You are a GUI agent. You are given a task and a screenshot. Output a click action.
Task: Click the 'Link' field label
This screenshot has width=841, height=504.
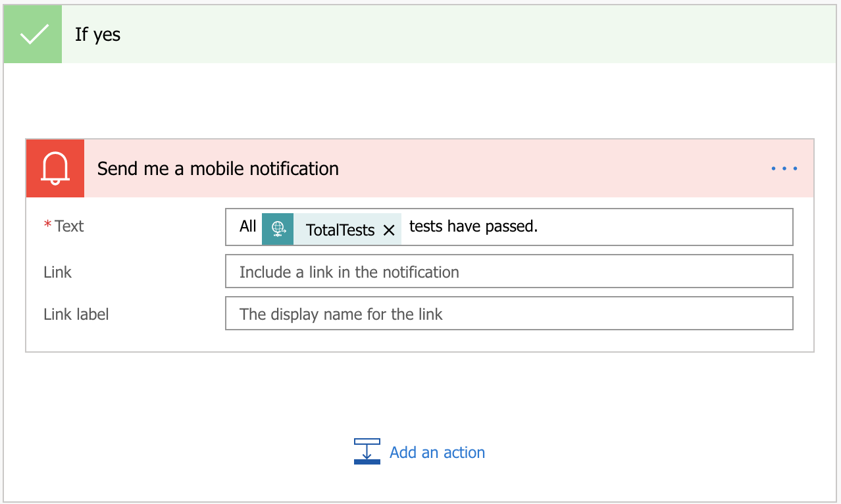click(x=58, y=272)
